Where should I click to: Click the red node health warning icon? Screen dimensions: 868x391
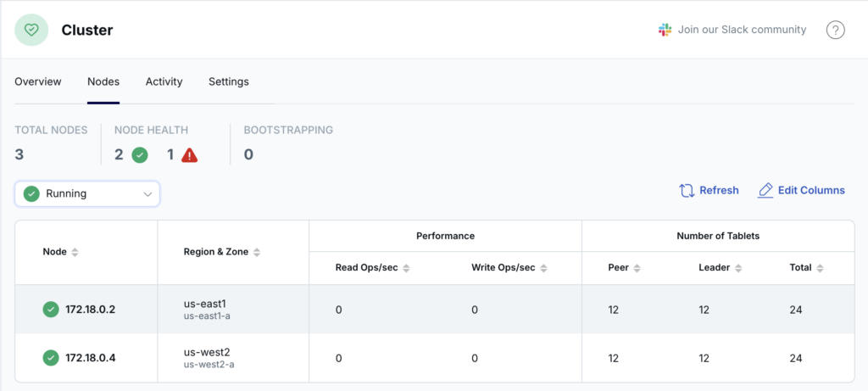(189, 154)
